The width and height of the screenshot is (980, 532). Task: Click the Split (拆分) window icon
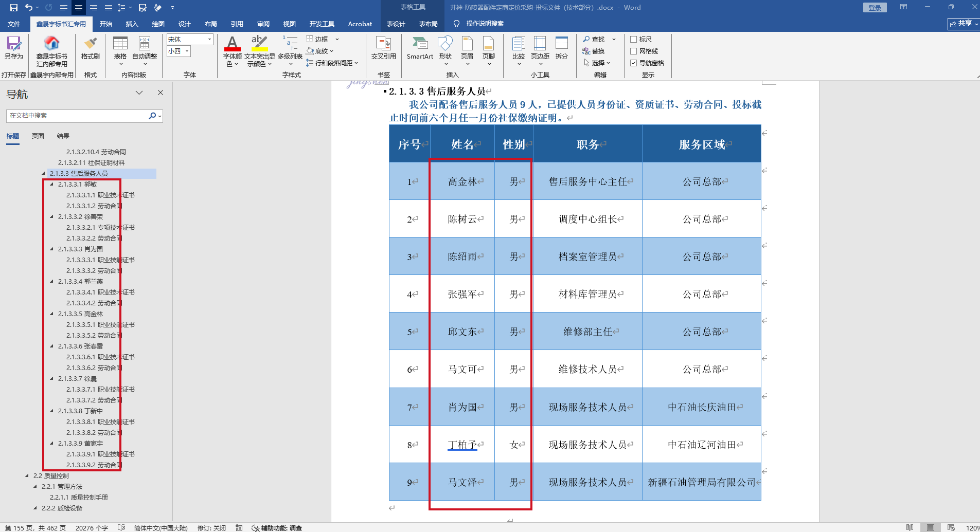pos(561,48)
